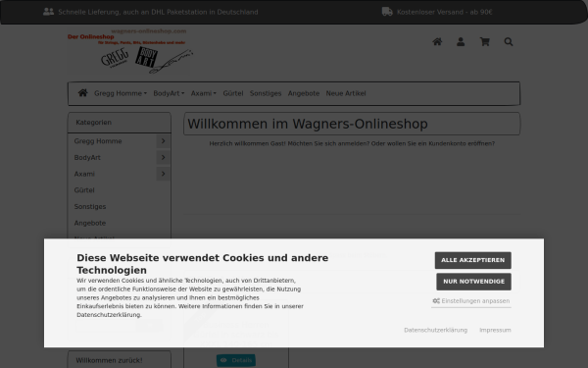Open the Axami dropdown in navigation bar
This screenshot has width=588, height=368.
tap(203, 93)
